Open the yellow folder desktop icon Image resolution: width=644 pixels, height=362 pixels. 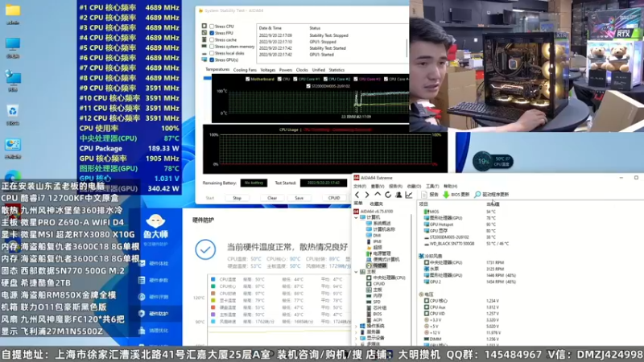coord(13,10)
